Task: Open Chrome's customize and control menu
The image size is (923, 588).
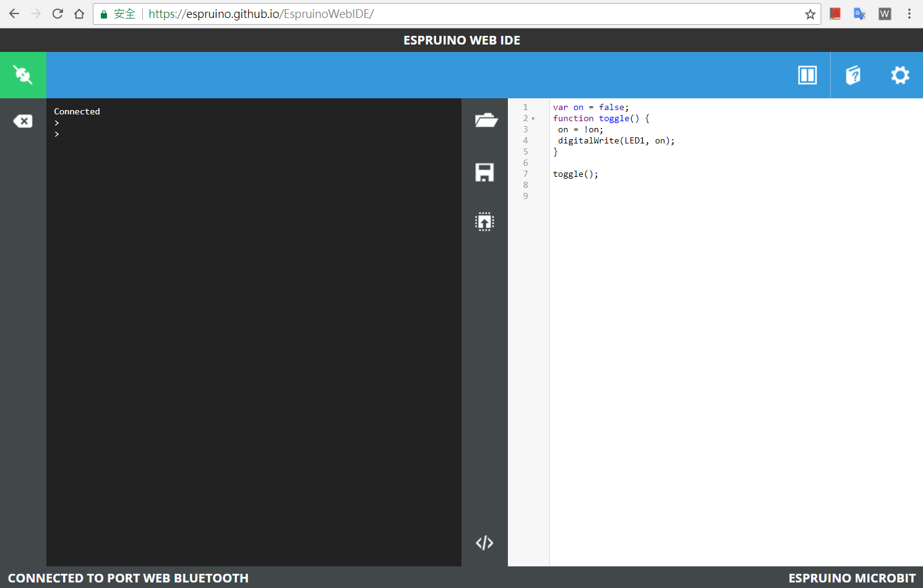Action: (x=909, y=14)
